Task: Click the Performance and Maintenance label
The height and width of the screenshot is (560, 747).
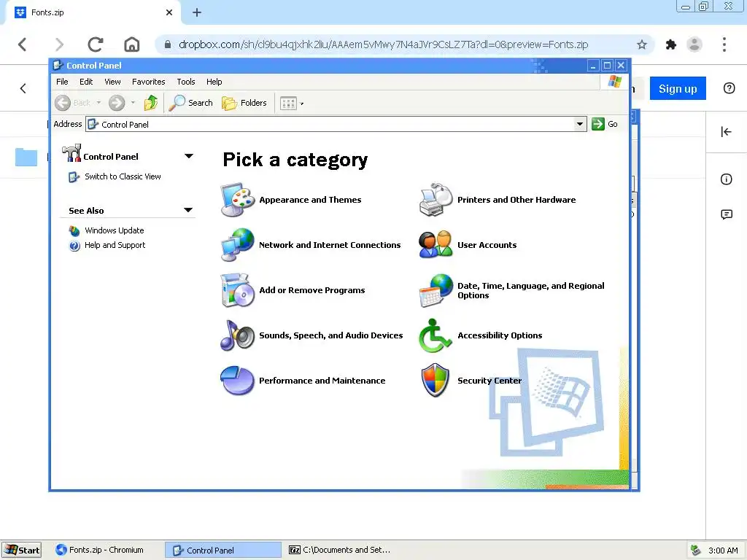Action: (x=322, y=381)
